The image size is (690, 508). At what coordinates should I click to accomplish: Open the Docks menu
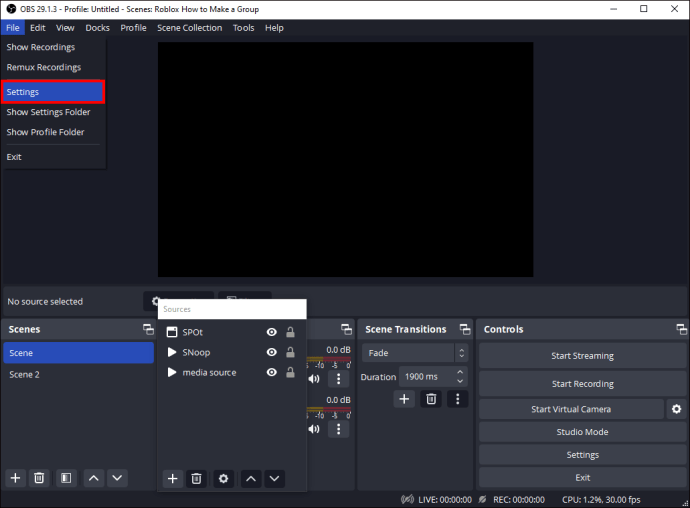click(x=98, y=28)
